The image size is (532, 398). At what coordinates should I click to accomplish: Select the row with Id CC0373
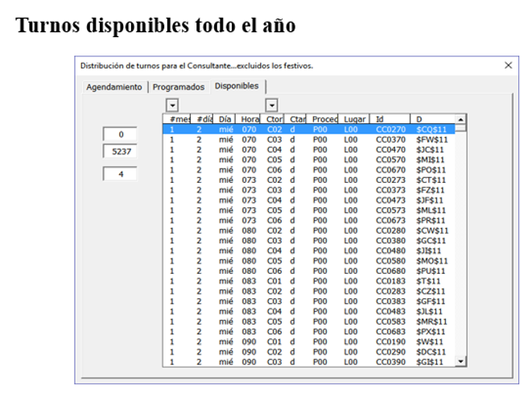coord(309,190)
